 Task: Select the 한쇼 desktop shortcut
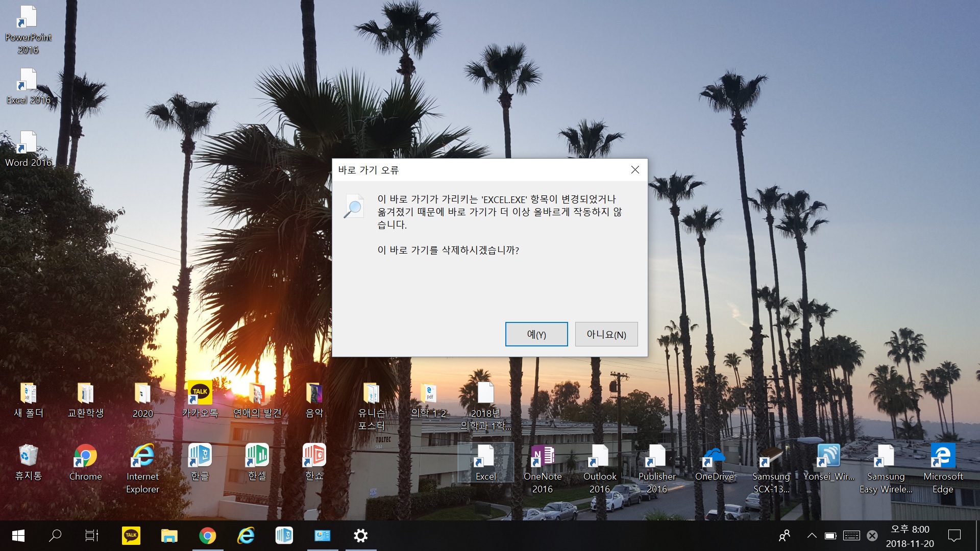(x=314, y=463)
